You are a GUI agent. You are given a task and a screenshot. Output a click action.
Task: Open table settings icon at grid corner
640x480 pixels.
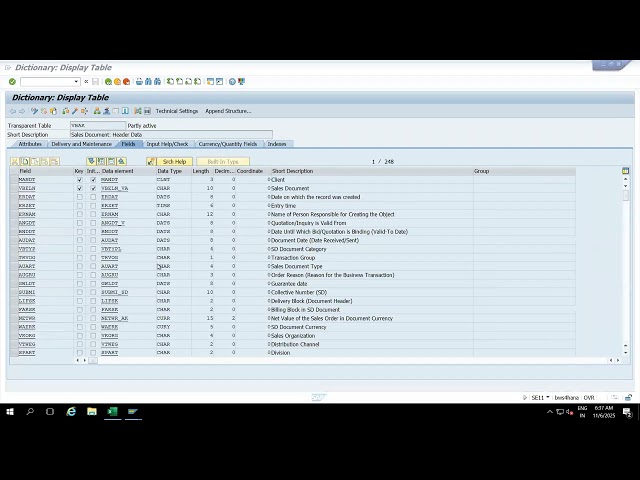pyautogui.click(x=625, y=171)
